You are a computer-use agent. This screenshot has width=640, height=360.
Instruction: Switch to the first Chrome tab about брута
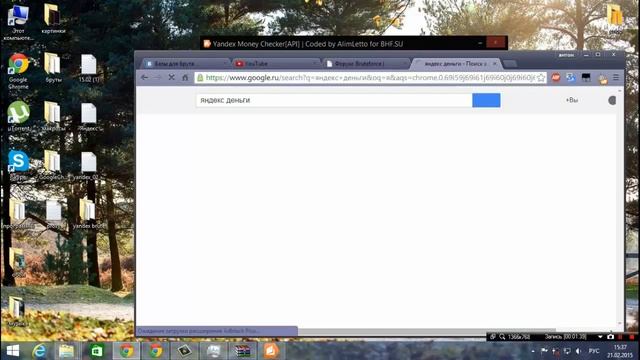pos(185,64)
